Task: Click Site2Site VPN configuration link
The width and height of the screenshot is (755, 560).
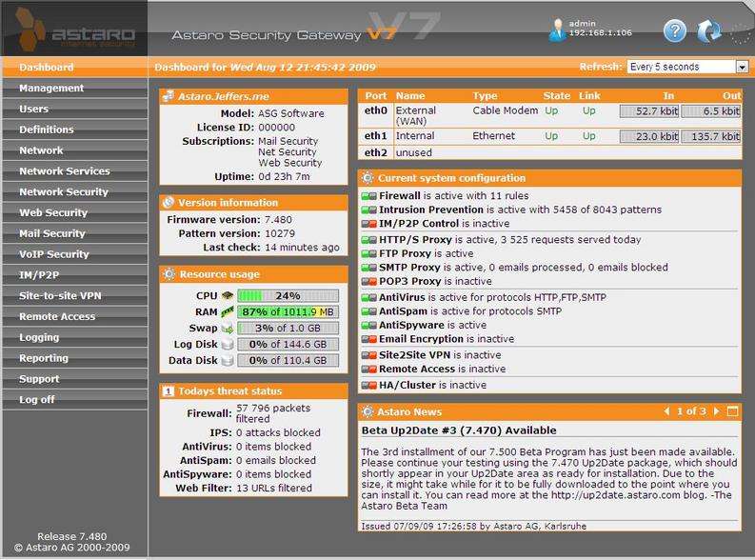Action: coord(414,355)
